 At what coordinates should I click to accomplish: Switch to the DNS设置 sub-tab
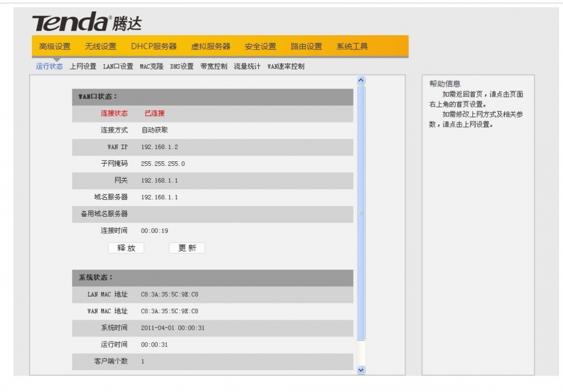point(182,67)
